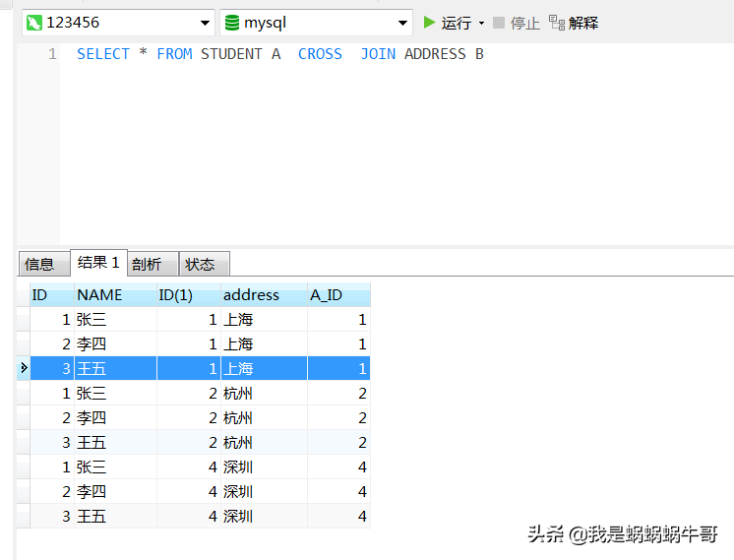Click the ID column header
734x560 pixels.
52,295
